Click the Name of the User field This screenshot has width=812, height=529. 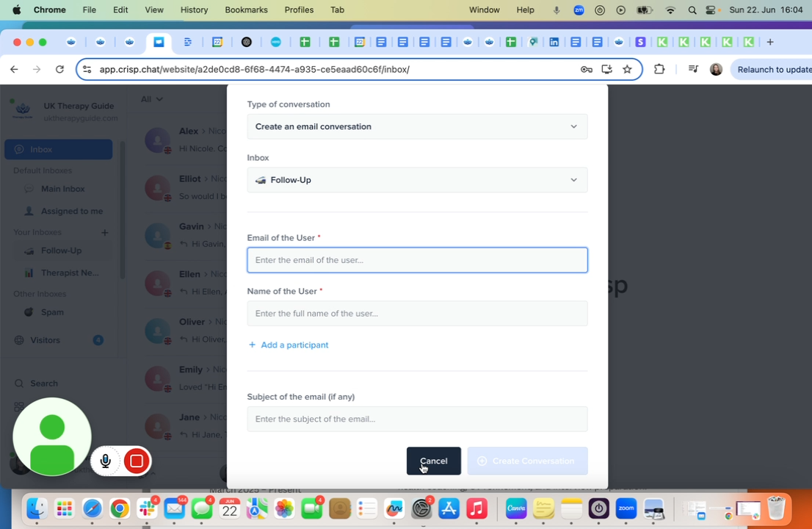point(417,314)
